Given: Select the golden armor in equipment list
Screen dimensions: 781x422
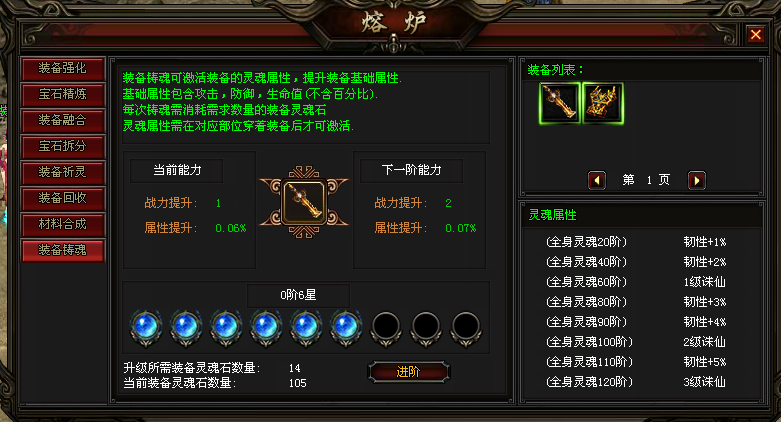Looking at the screenshot, I should [x=603, y=103].
